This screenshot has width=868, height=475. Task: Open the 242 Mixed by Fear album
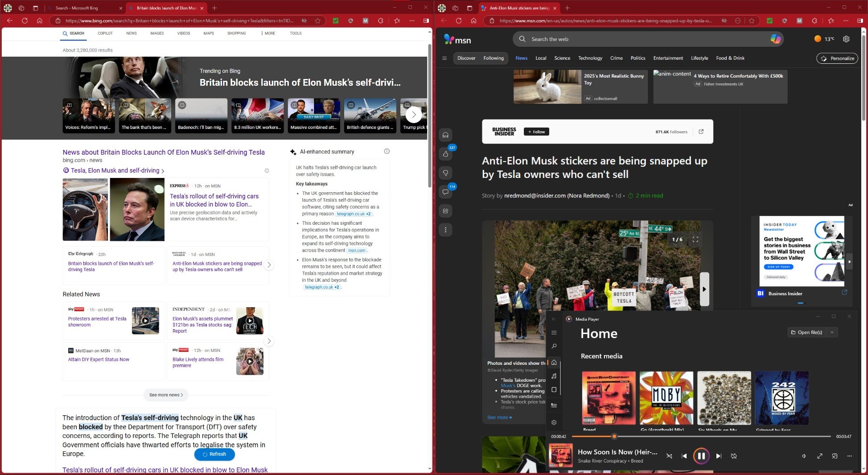(782, 398)
